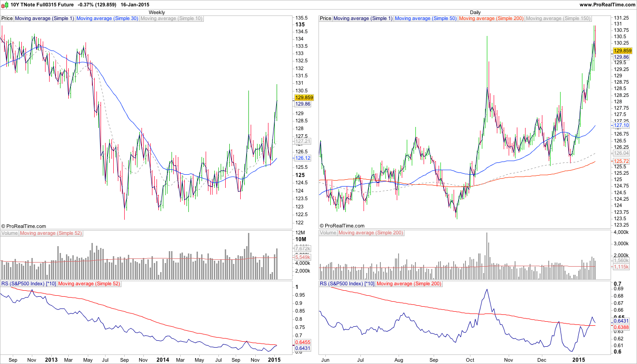The height and width of the screenshot is (364, 637).
Task: Select the Daily chart title
Action: point(475,12)
